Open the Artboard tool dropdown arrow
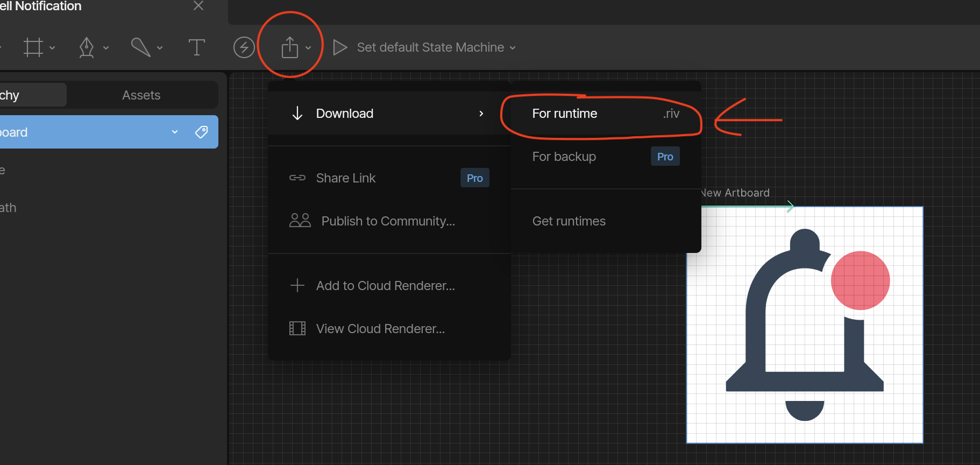980x465 pixels. click(x=52, y=48)
